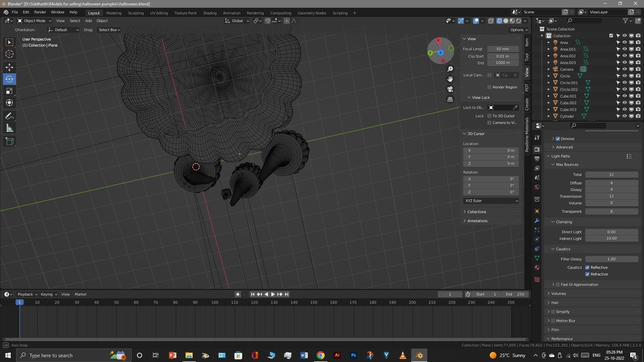Toggle camera view icon in viewport
Viewport: 644px width, 362px height.
click(x=450, y=89)
